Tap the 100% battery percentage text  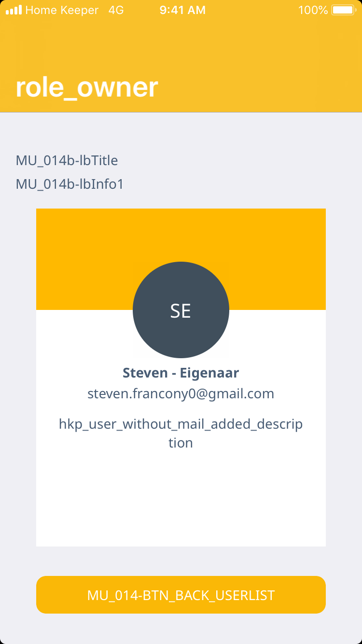pyautogui.click(x=313, y=10)
